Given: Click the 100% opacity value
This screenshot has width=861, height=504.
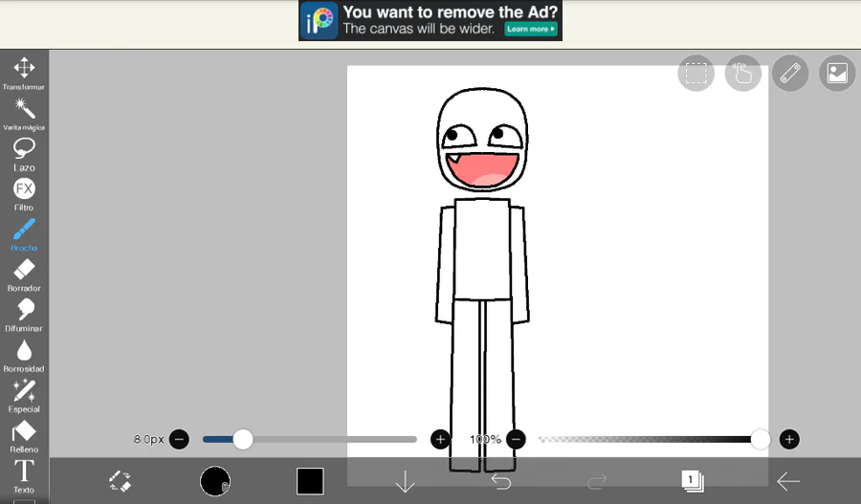Looking at the screenshot, I should tap(485, 439).
